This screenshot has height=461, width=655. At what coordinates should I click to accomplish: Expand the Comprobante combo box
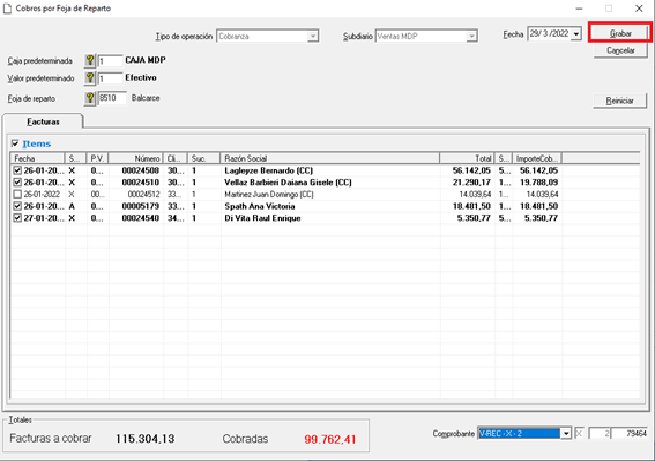[x=566, y=433]
